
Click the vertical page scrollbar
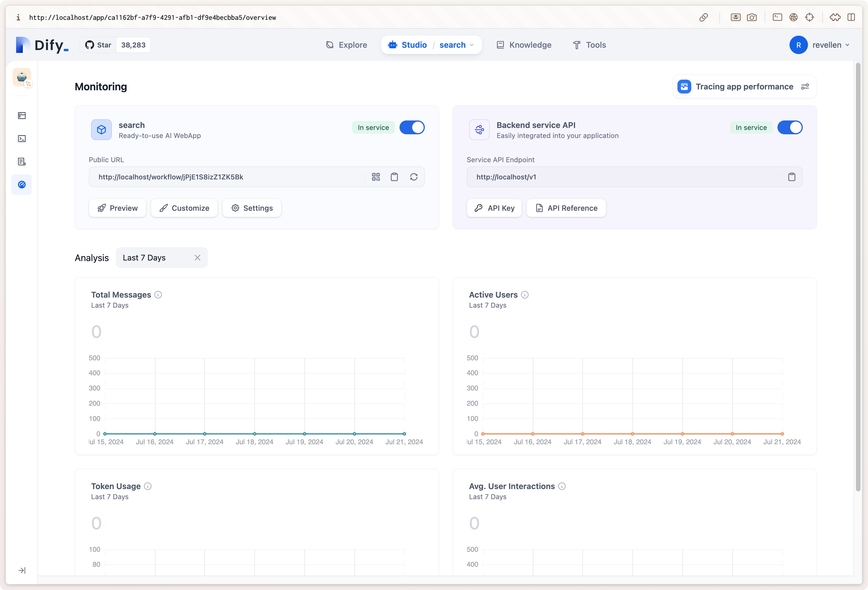(858, 277)
